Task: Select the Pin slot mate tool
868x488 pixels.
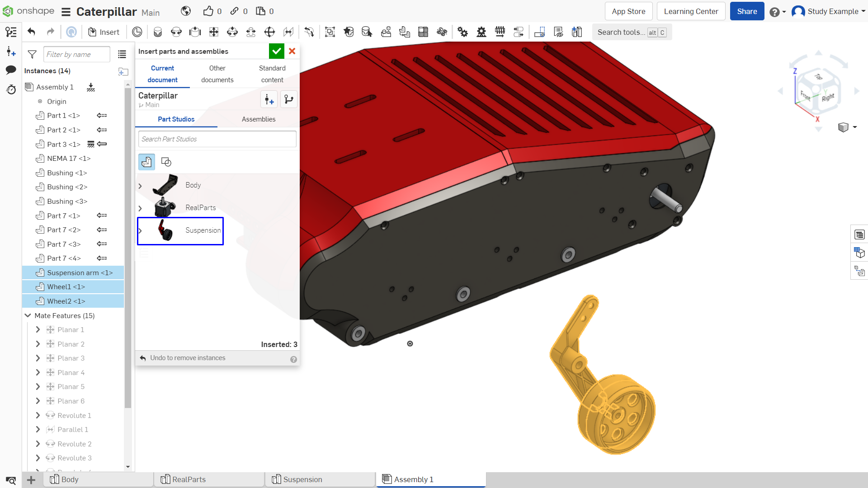Action: (x=251, y=32)
